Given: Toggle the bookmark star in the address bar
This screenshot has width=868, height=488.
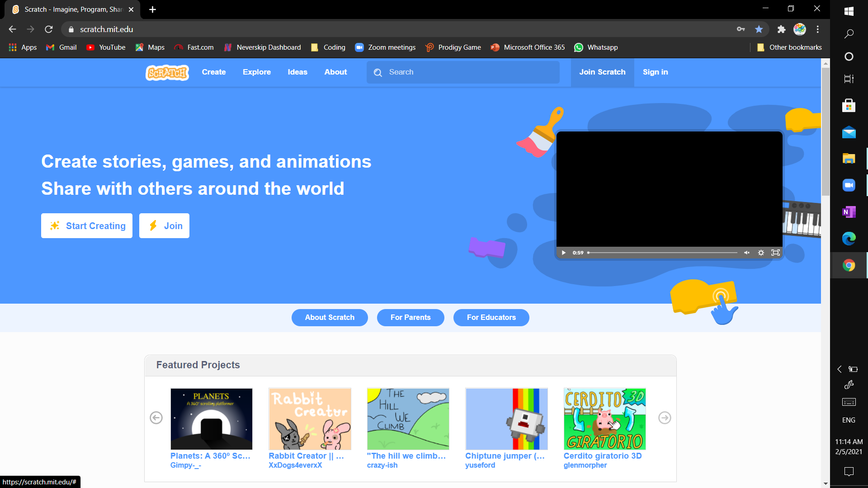Looking at the screenshot, I should (759, 29).
